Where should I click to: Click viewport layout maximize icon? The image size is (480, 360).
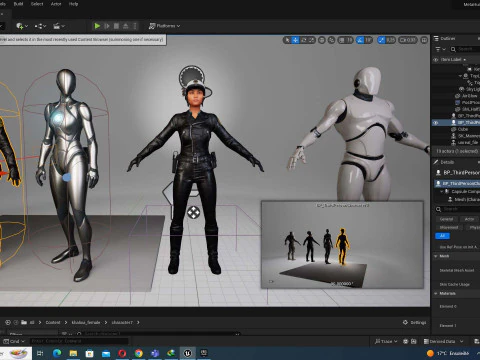[424, 40]
